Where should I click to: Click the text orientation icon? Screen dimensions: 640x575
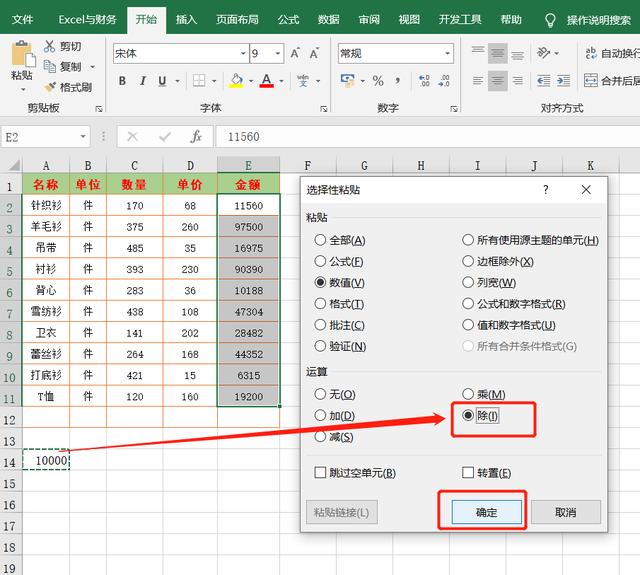click(544, 53)
